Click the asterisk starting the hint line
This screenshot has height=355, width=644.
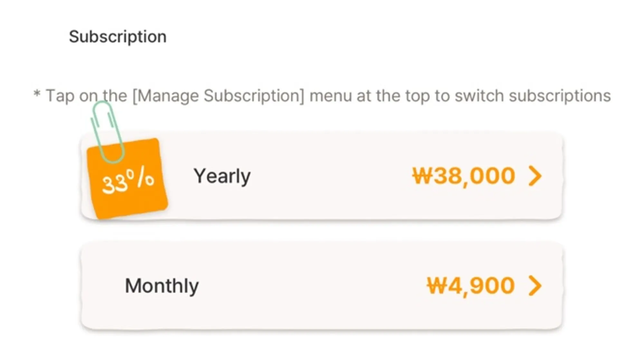37,95
